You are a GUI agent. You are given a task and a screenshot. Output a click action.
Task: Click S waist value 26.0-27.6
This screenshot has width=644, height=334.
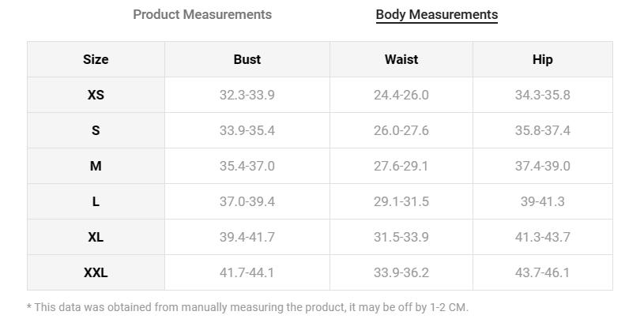pos(401,130)
